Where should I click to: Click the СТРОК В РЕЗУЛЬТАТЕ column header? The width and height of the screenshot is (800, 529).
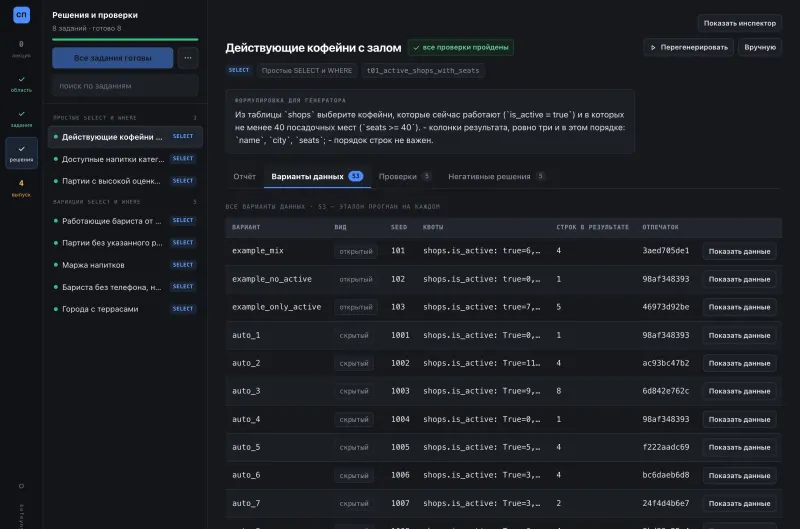click(x=592, y=227)
